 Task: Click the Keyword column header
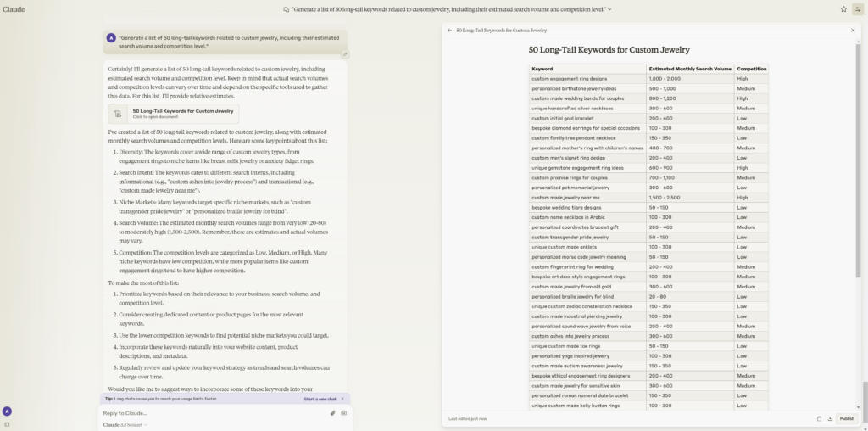click(x=587, y=69)
